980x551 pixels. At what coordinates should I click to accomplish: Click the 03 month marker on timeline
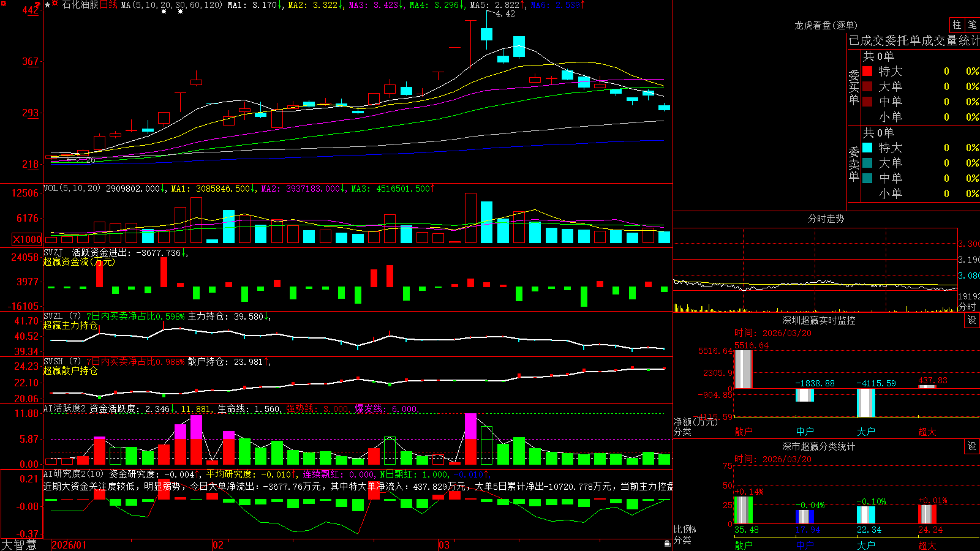444,545
